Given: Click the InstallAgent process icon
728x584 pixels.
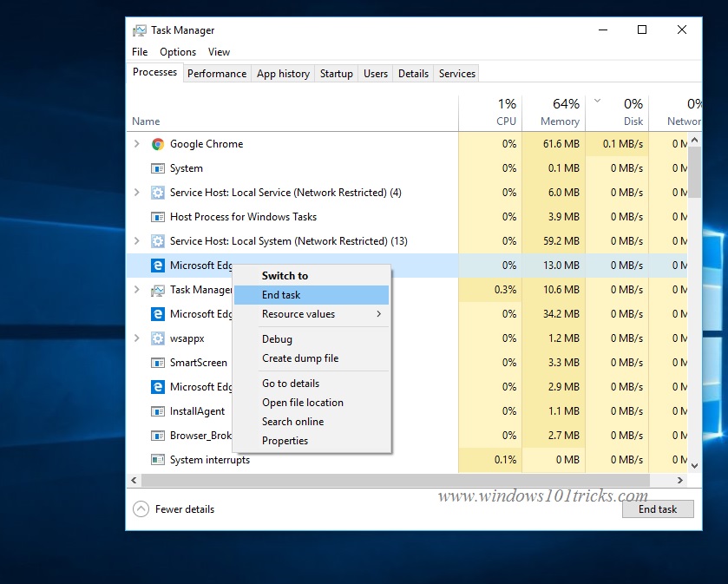Looking at the screenshot, I should pos(158,410).
